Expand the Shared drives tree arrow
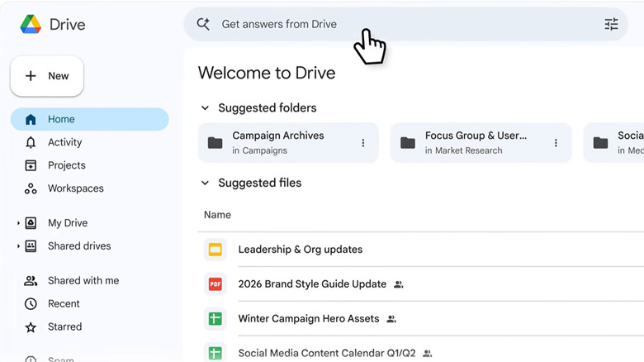This screenshot has width=644, height=362. pos(18,246)
